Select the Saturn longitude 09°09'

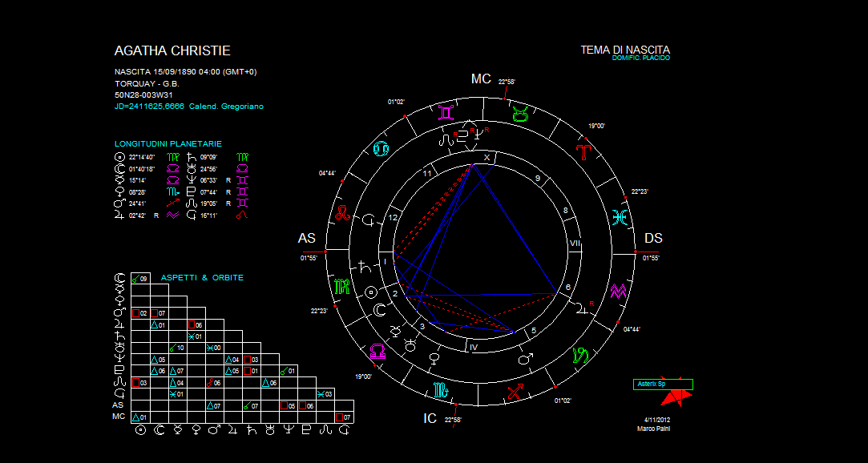208,157
